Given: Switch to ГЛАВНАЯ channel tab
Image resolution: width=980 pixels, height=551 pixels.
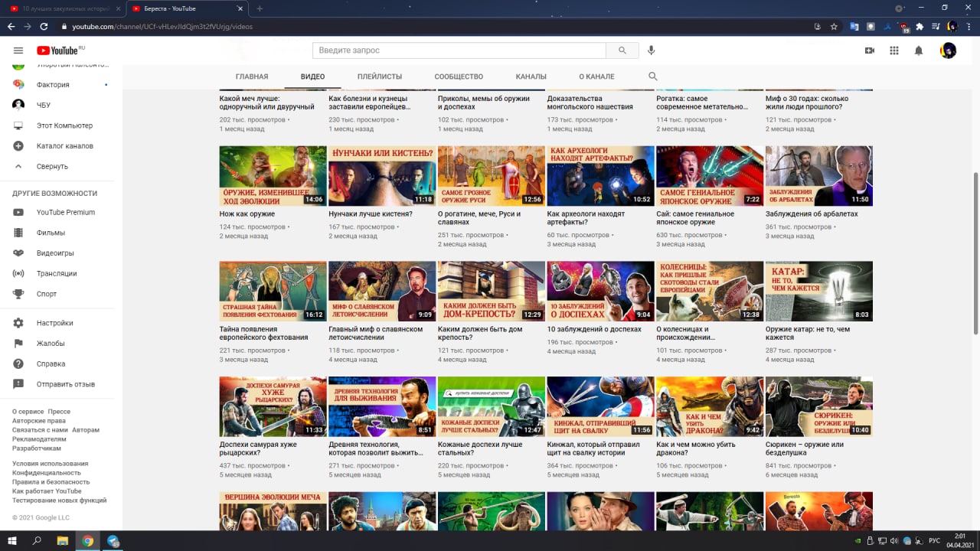Looking at the screenshot, I should coord(252,77).
